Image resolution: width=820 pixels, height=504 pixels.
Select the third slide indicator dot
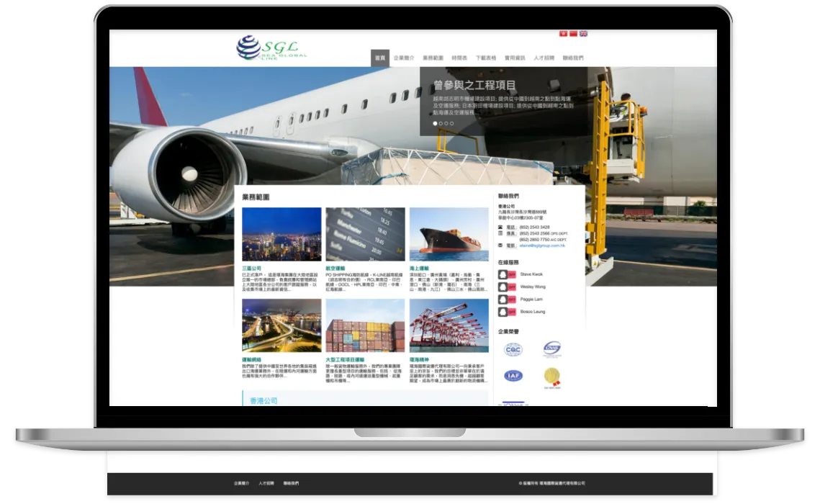(x=446, y=123)
